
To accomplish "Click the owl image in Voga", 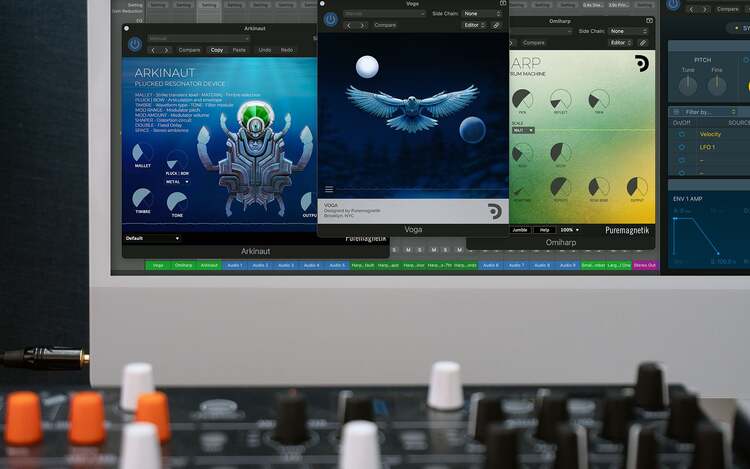I will tap(412, 108).
